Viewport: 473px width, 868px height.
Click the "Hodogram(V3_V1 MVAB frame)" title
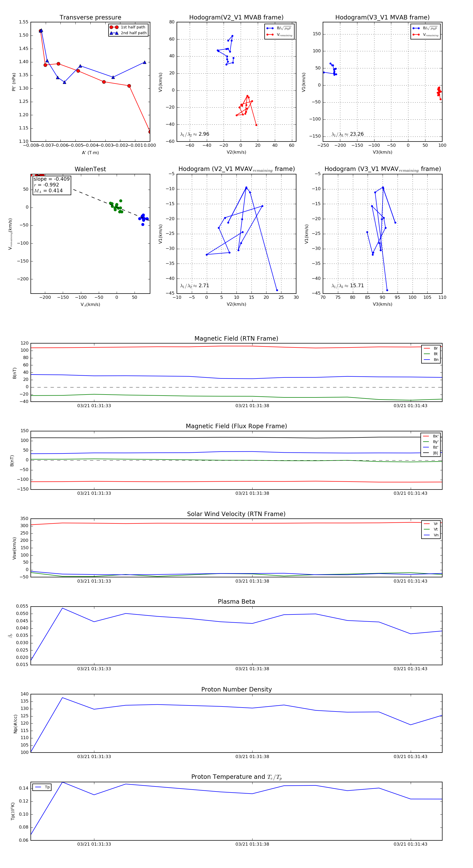(x=382, y=18)
